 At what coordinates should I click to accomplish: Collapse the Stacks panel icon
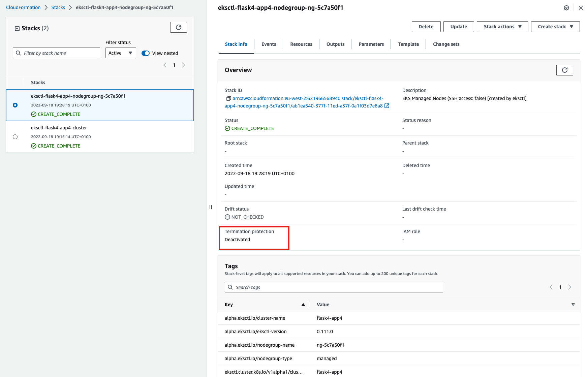(x=17, y=29)
